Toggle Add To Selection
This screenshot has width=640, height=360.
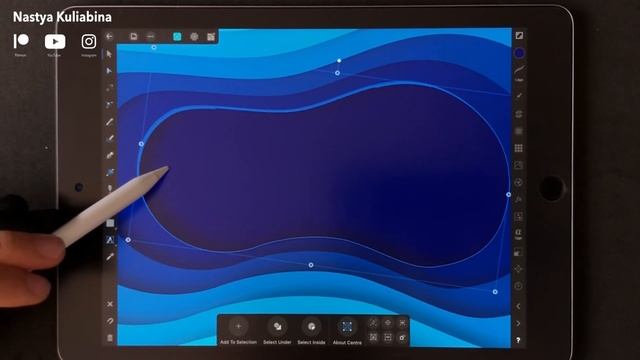click(x=238, y=331)
